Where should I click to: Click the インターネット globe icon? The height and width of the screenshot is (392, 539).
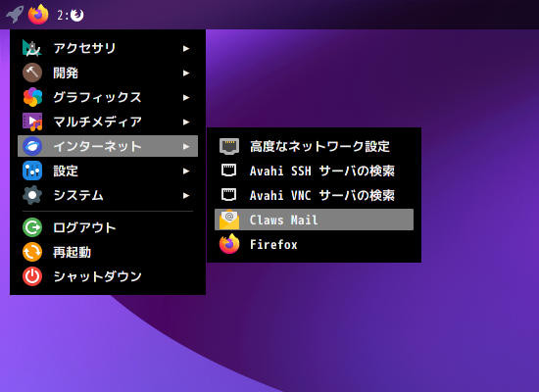pyautogui.click(x=32, y=146)
